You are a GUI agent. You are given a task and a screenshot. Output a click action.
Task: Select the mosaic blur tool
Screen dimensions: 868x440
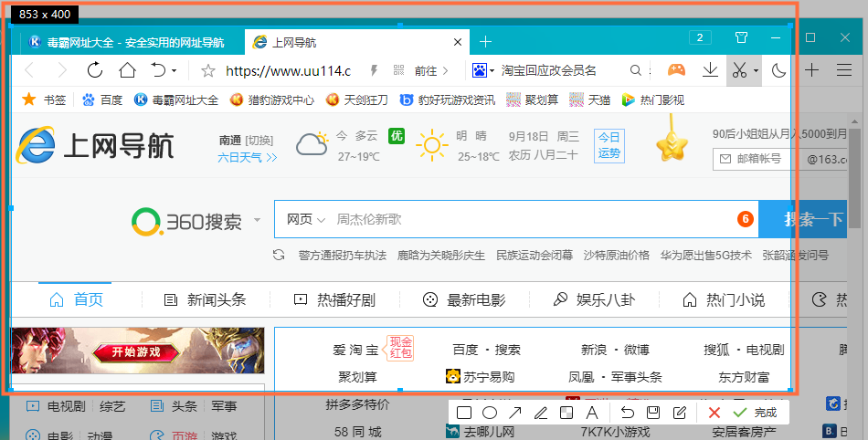click(x=566, y=413)
